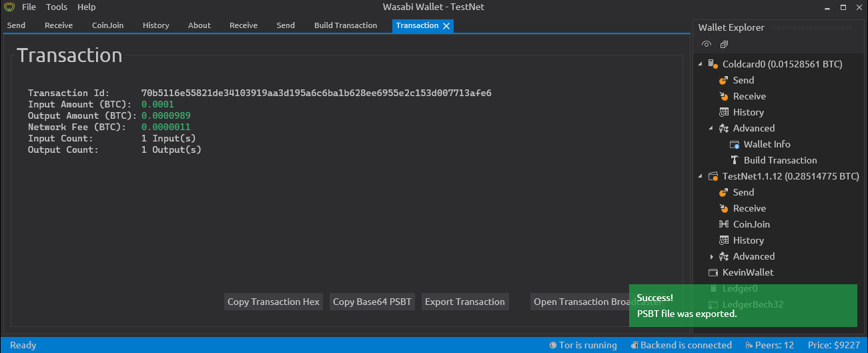Click the Receive icon under Coldcard0

[724, 96]
